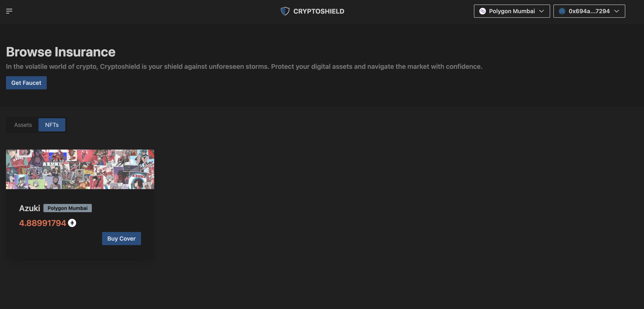Click the 4.88991794 price value
This screenshot has width=644, height=309.
[42, 223]
